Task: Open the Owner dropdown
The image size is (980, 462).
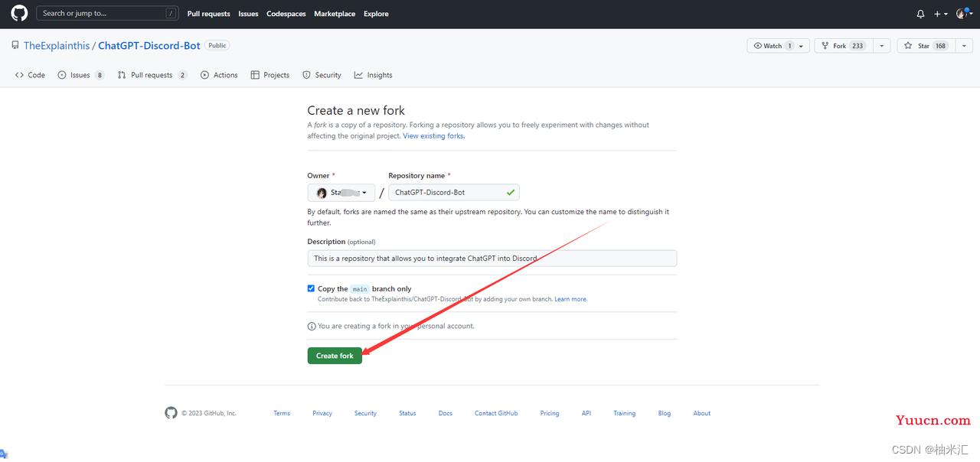Action: 341,193
